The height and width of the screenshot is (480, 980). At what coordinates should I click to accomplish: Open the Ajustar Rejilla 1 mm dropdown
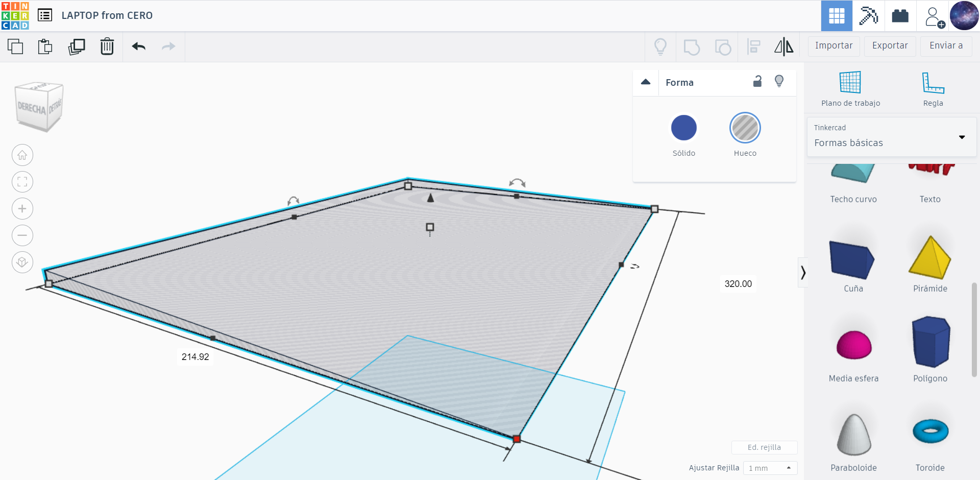click(770, 468)
